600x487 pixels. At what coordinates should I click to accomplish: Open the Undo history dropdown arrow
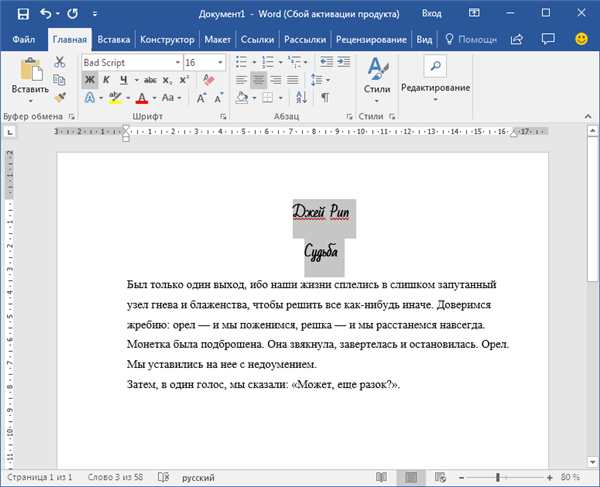point(58,14)
